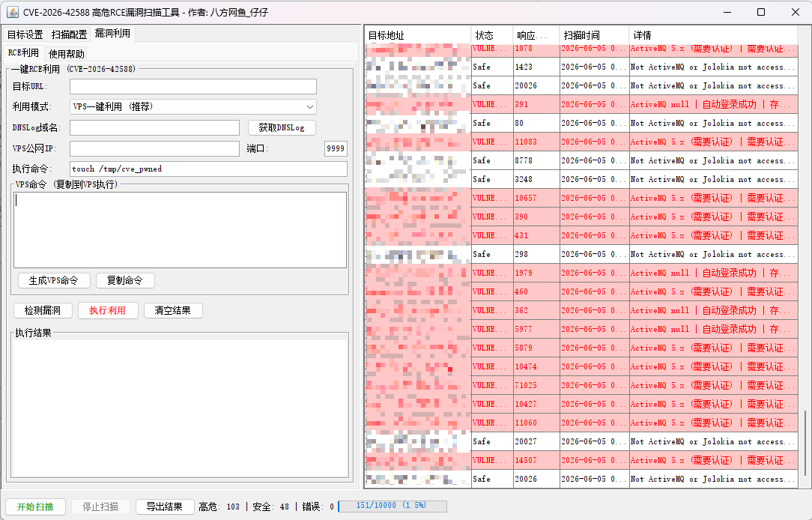Screen dimensions: 812x520
Task: Click the red 执行利用 button
Action: tap(108, 311)
